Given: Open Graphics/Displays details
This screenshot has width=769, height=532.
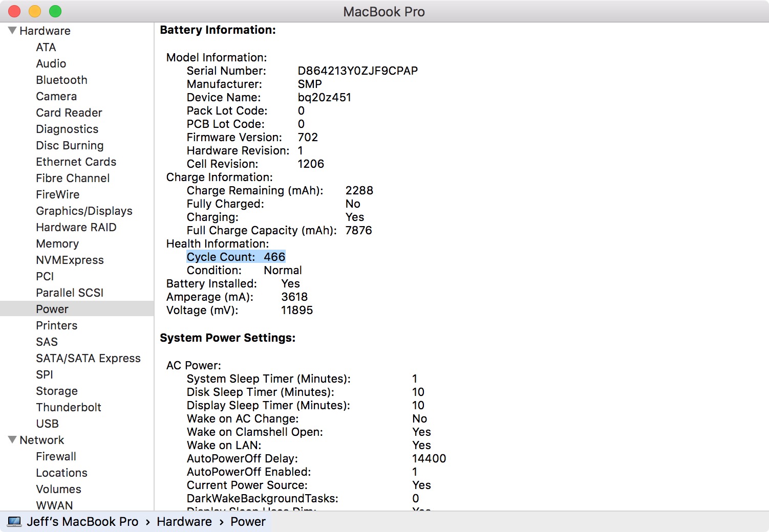Looking at the screenshot, I should (84, 211).
